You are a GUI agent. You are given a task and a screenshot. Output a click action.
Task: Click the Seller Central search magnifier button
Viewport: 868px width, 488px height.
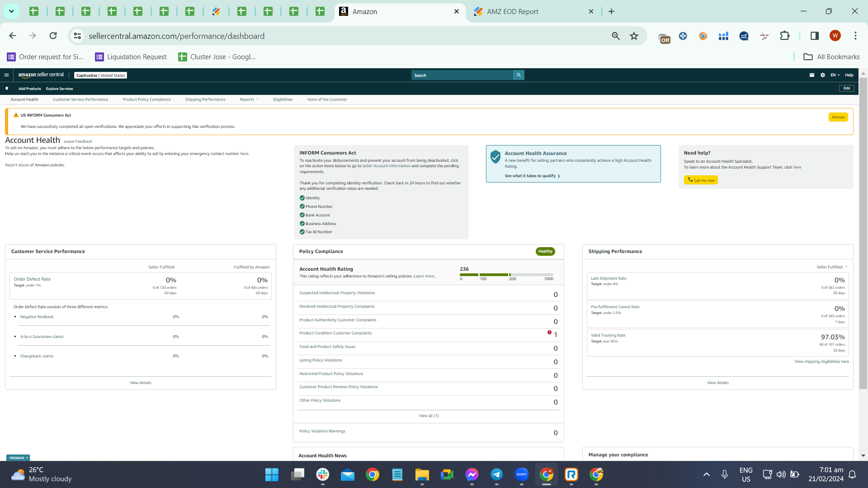click(x=519, y=75)
